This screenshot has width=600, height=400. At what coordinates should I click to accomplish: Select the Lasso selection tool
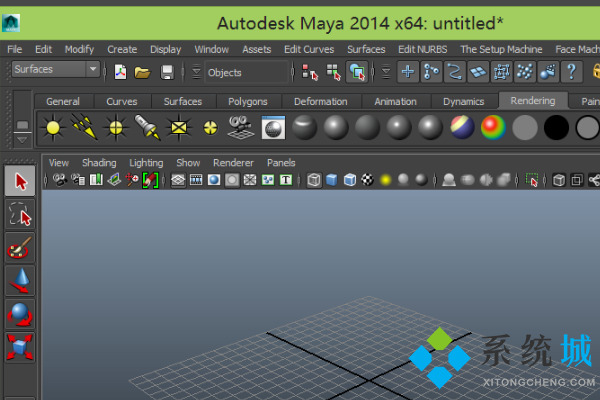point(20,215)
